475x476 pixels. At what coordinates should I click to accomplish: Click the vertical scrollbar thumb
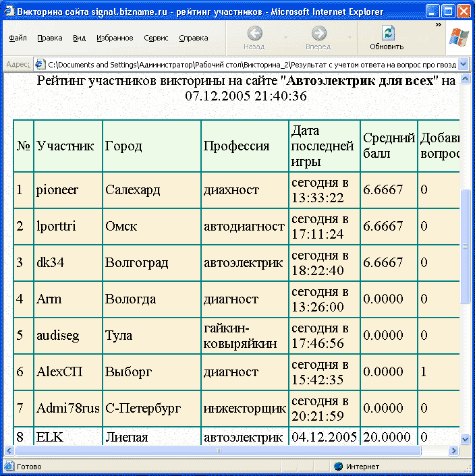465,246
